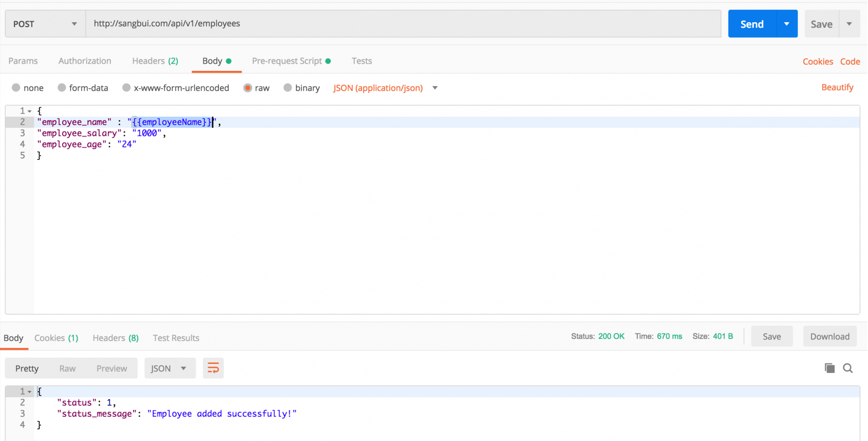Select the form-data body type
Viewport: 868px width, 441px height.
83,88
